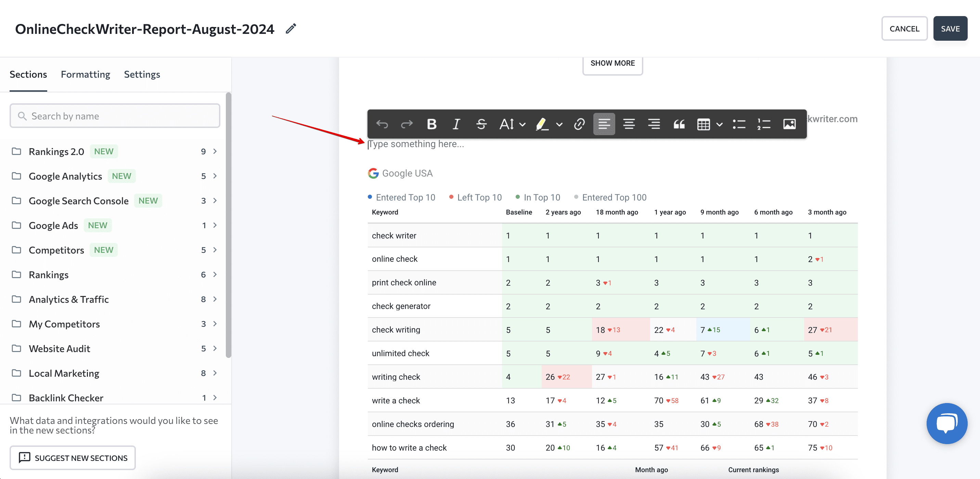Click the 'Entered Top 10' legend item
Image resolution: width=980 pixels, height=479 pixels.
pyautogui.click(x=401, y=197)
